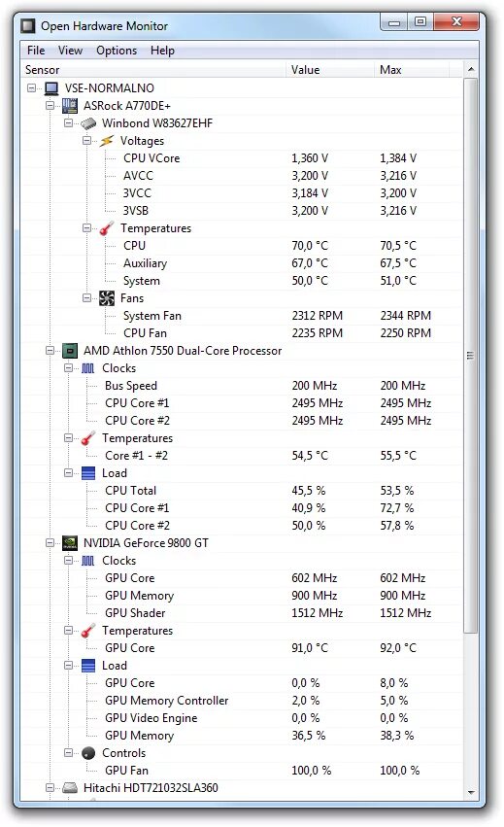
Task: Collapse the Fans group
Action: (x=87, y=298)
